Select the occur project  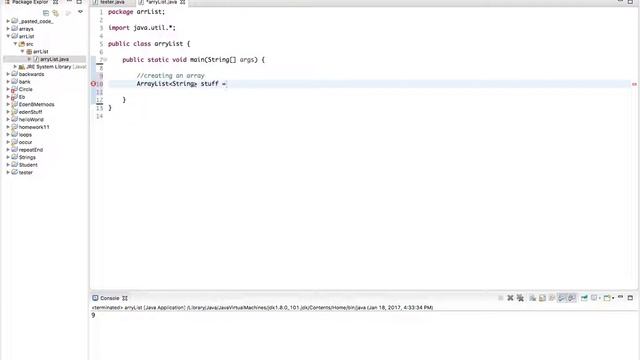point(25,142)
